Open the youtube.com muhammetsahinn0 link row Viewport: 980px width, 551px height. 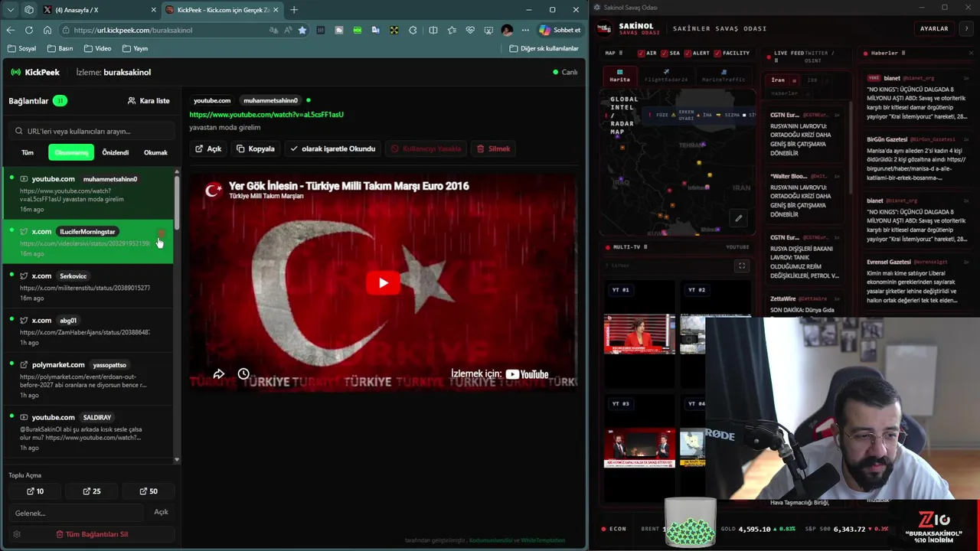tap(87, 194)
